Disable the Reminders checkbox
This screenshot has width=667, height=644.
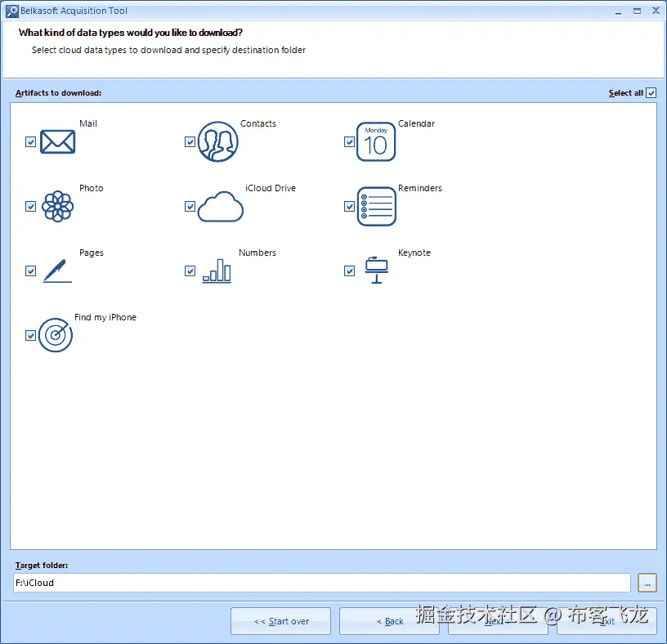[349, 206]
